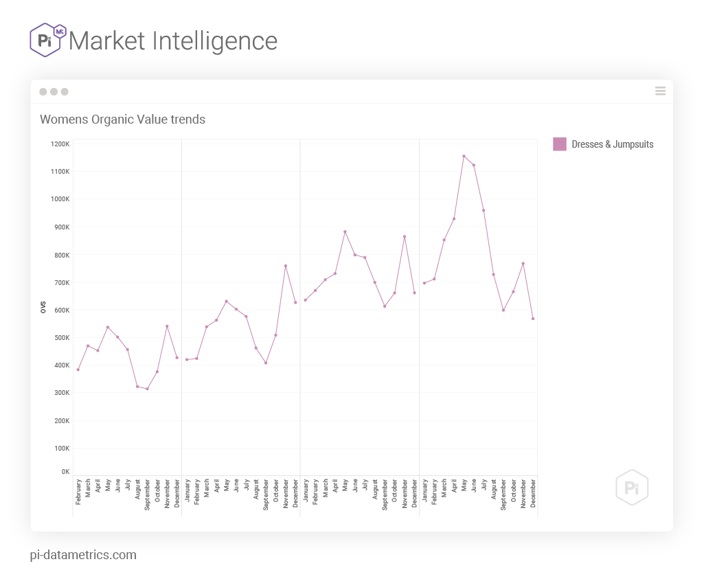Viewport: 704px width, 588px height.
Task: Click the lowest data point on the line
Action: click(x=147, y=389)
